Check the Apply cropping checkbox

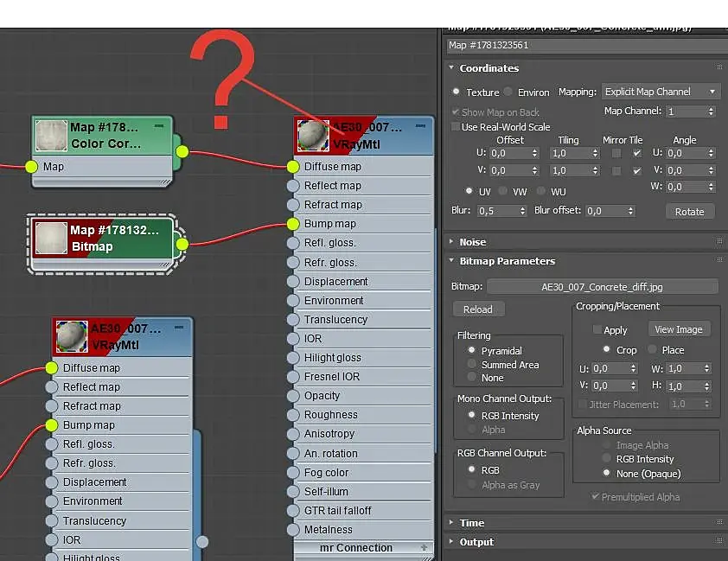[x=597, y=329]
